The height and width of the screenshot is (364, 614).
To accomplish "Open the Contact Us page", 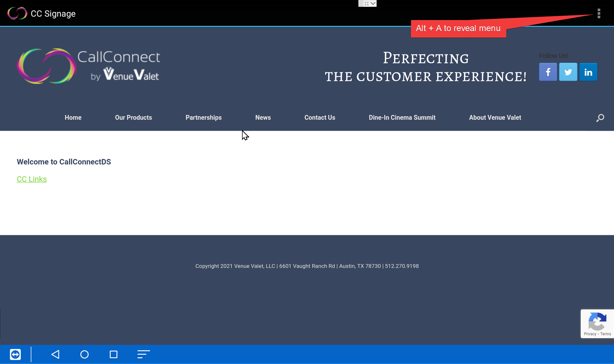I will 320,117.
